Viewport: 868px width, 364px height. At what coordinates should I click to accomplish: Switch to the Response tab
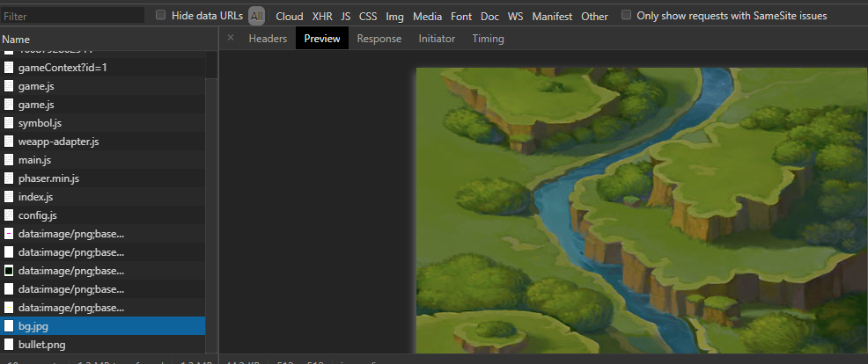[379, 39]
